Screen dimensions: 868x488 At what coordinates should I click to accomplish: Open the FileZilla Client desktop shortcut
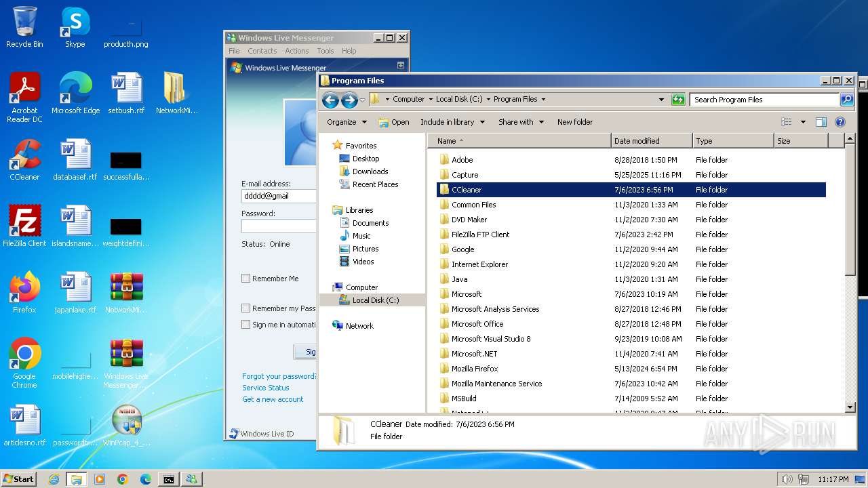(x=24, y=226)
